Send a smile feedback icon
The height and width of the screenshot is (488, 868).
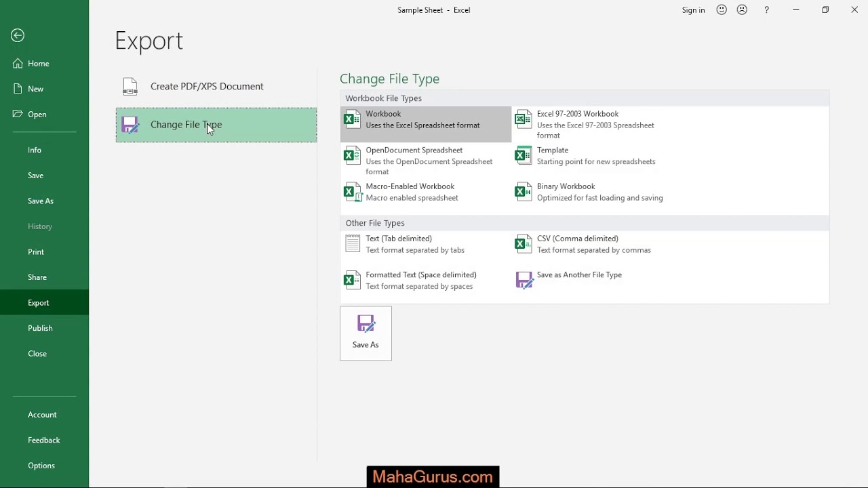click(722, 10)
